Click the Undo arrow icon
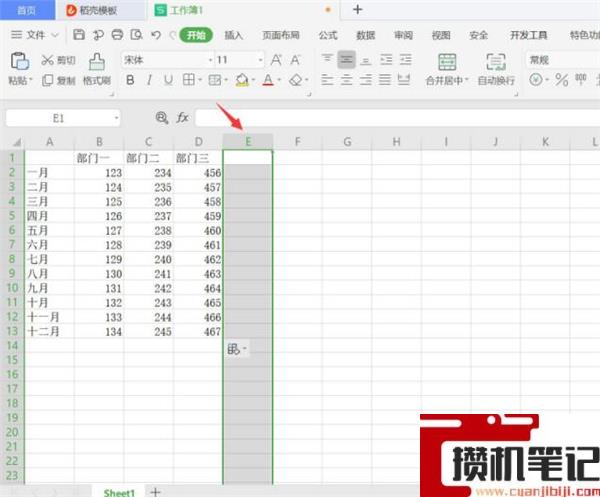 click(x=156, y=35)
